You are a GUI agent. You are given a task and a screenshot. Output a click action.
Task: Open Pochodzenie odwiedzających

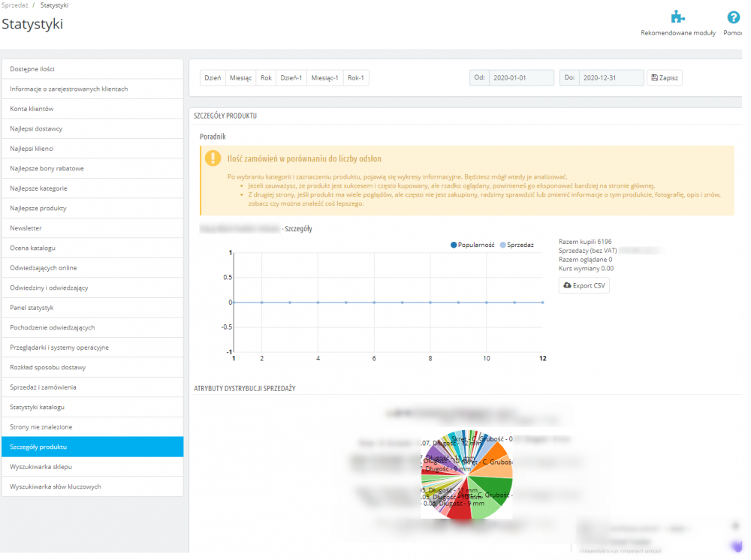point(92,327)
